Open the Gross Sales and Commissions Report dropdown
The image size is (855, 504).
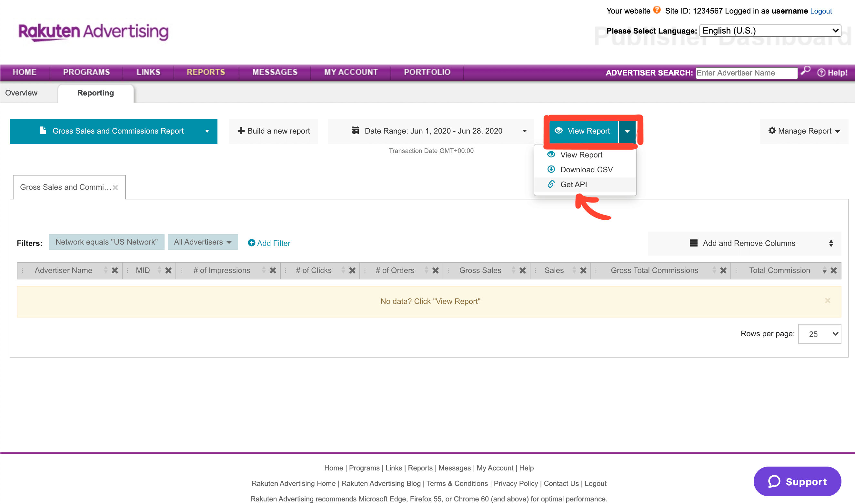click(x=114, y=131)
